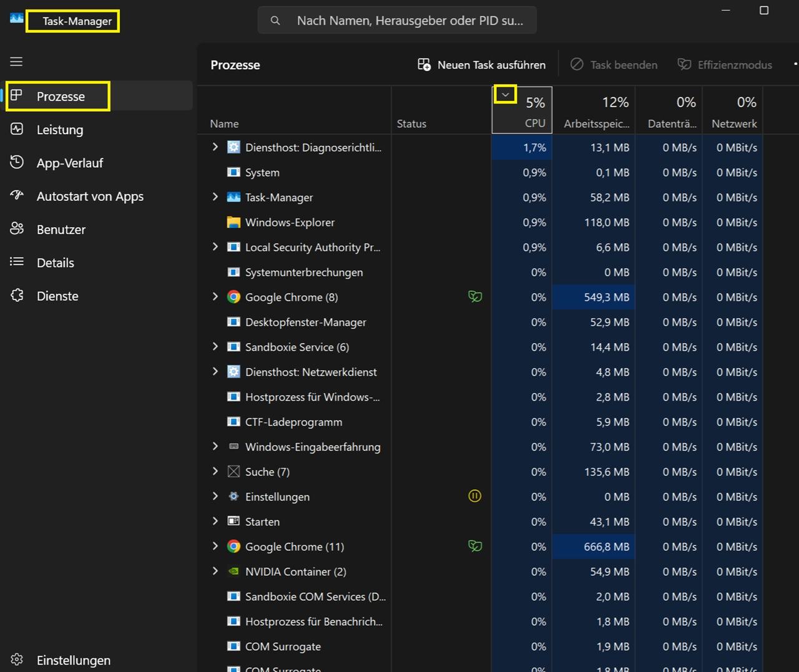Click the Windows-Eingabeerfahrung keyboard icon

point(233,446)
